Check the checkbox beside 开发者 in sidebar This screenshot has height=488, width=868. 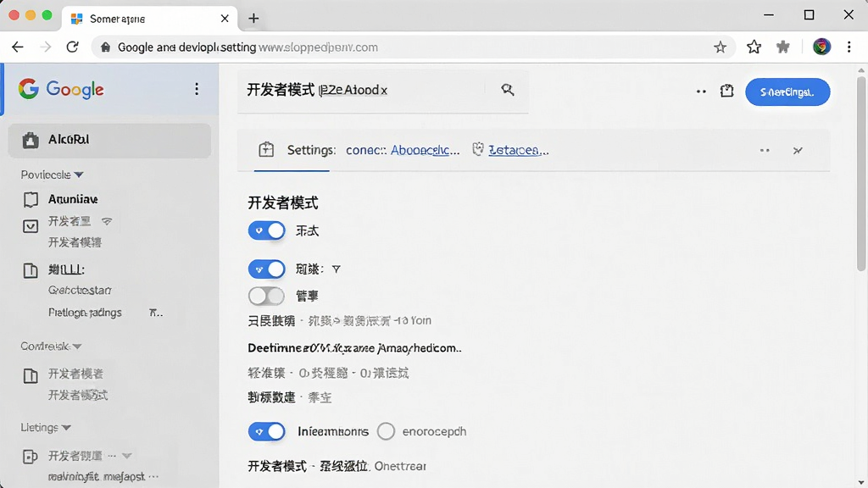[31, 226]
